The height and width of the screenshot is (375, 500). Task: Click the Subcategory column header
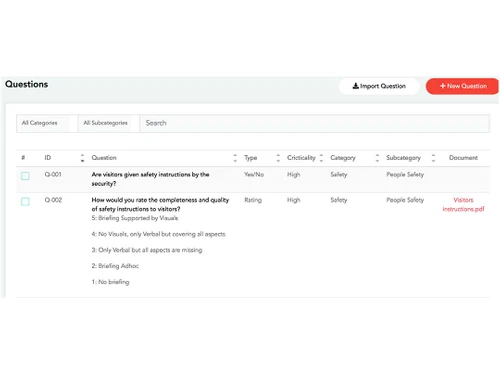click(403, 158)
